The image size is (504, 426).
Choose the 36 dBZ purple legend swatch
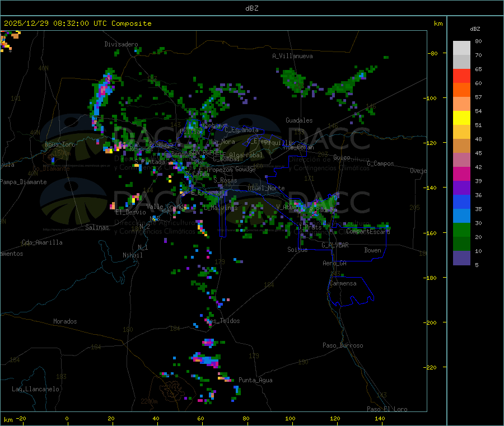(461, 188)
